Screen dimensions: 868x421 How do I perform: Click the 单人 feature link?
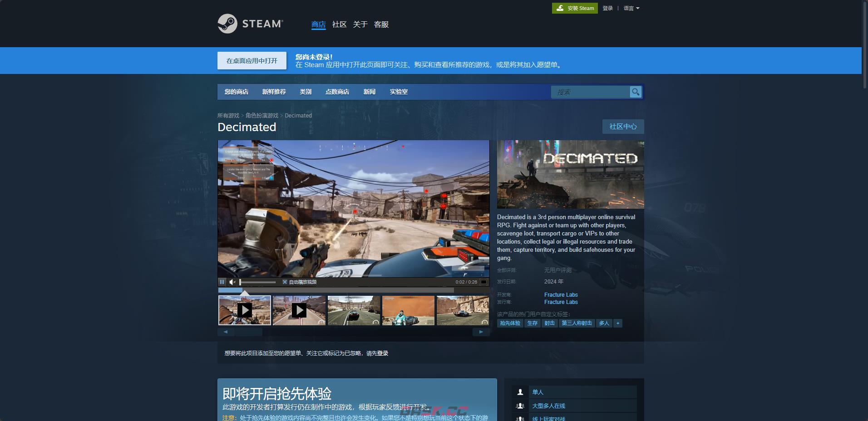point(538,392)
